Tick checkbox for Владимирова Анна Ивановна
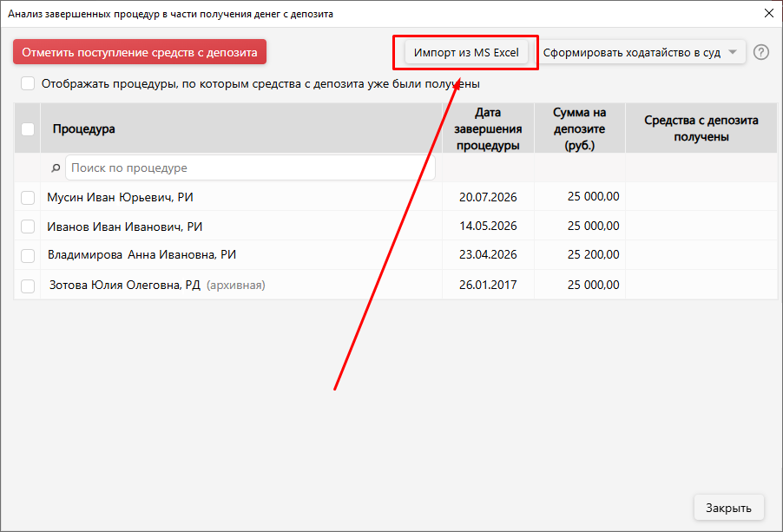This screenshot has width=783, height=532. pos(28,255)
